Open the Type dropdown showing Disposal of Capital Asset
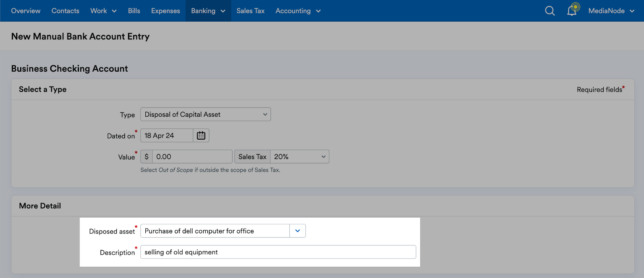The height and width of the screenshot is (278, 644). (205, 114)
